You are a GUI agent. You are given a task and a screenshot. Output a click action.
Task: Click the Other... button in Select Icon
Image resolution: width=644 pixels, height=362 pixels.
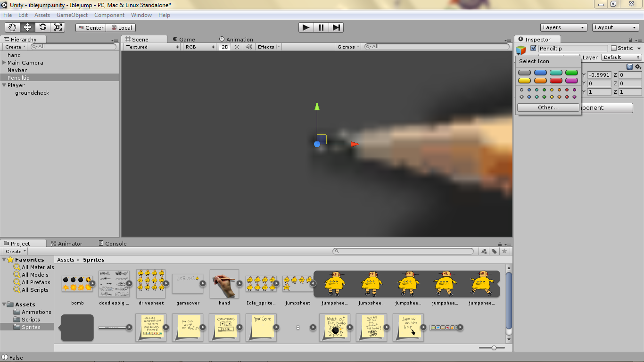(548, 107)
